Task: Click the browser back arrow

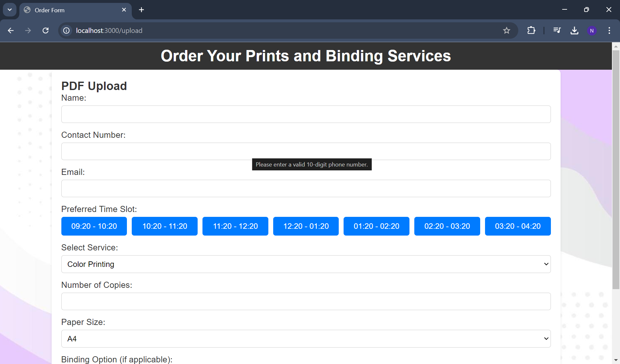Action: click(x=11, y=30)
